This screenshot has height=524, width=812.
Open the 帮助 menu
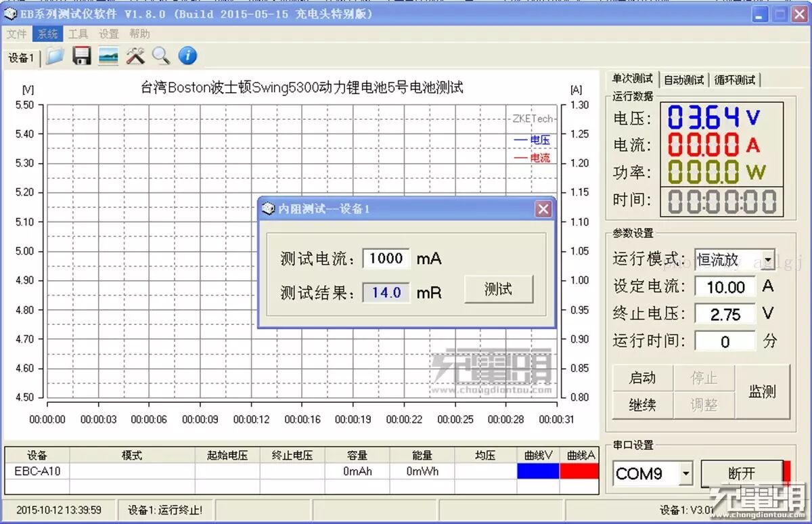pos(139,34)
